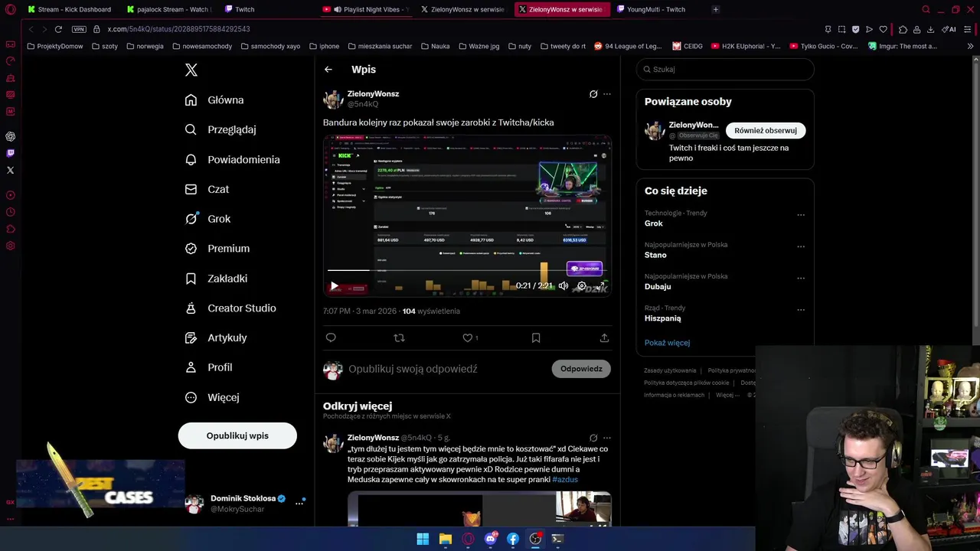980x551 pixels.
Task: Open three-dot menu on main post
Action: tap(607, 94)
